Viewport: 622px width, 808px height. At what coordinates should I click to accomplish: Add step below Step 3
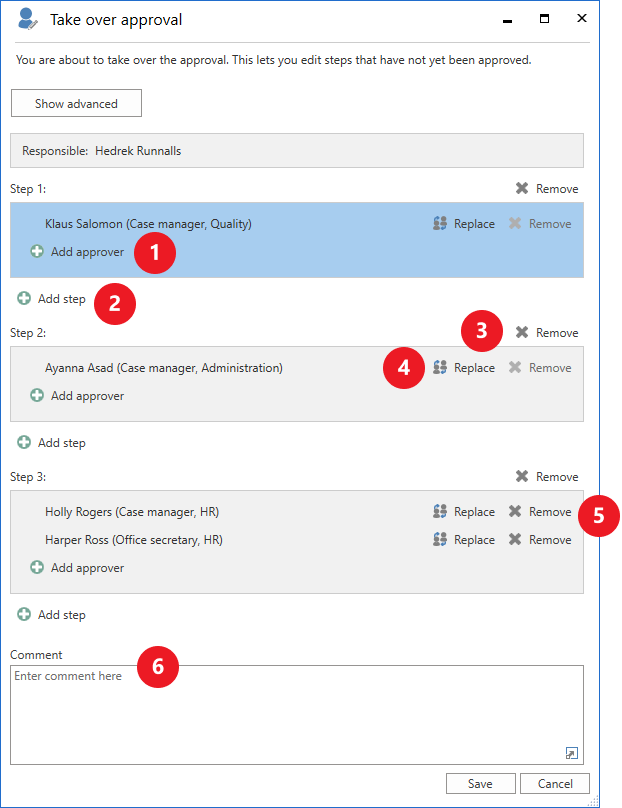(x=52, y=614)
